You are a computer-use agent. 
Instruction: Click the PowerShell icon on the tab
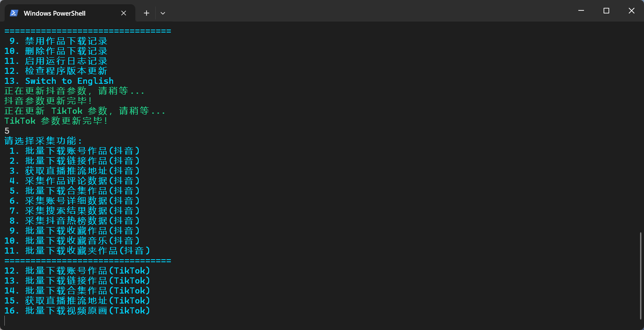[x=13, y=13]
